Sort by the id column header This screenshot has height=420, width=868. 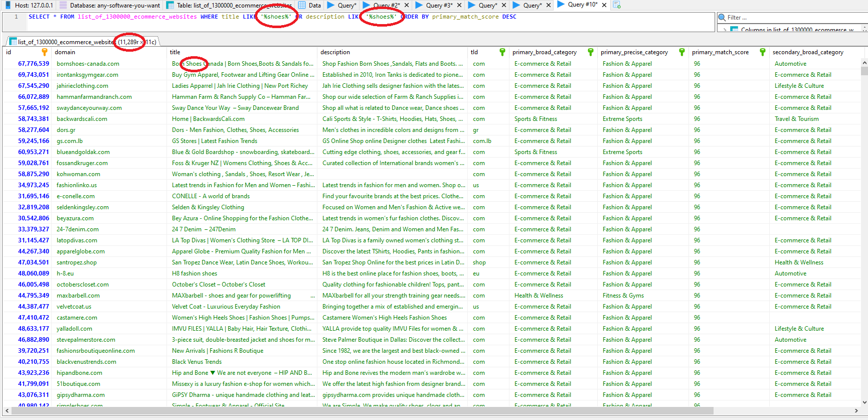coord(26,52)
